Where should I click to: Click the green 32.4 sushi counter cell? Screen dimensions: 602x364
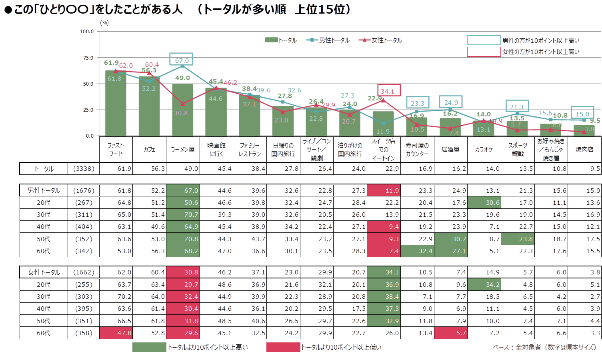point(417,251)
